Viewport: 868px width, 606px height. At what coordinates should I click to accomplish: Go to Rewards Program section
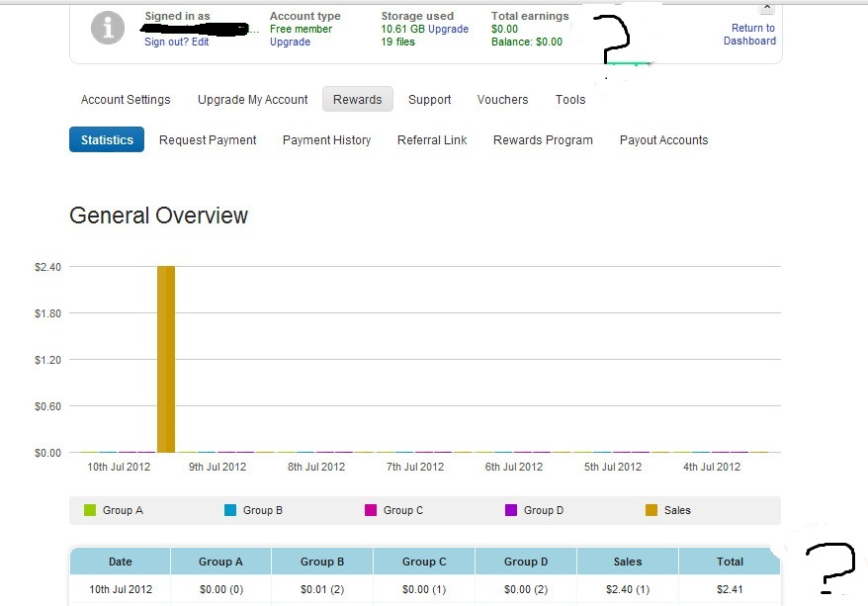click(x=543, y=140)
